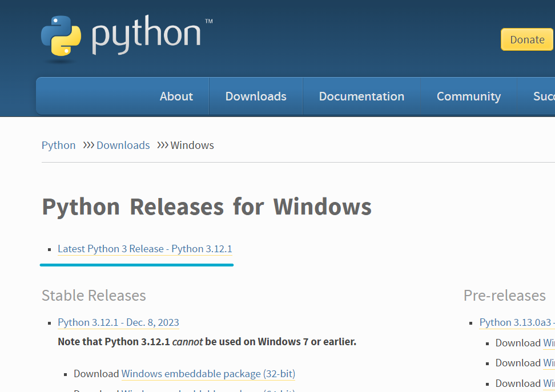This screenshot has height=392, width=555.
Task: Open the Downloads navigation menu
Action: click(256, 96)
